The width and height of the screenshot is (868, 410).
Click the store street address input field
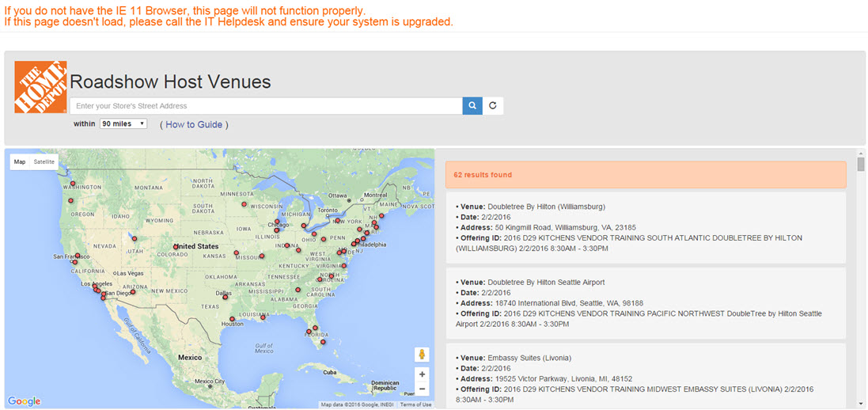267,106
